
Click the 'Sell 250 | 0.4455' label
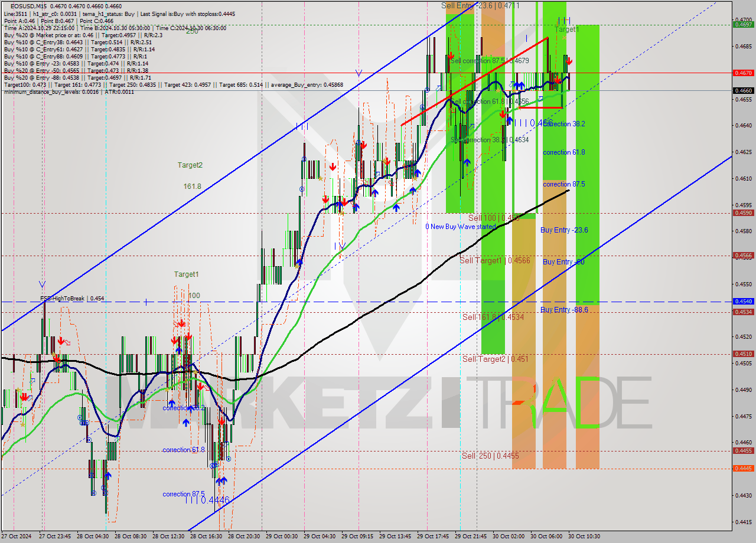click(x=490, y=456)
